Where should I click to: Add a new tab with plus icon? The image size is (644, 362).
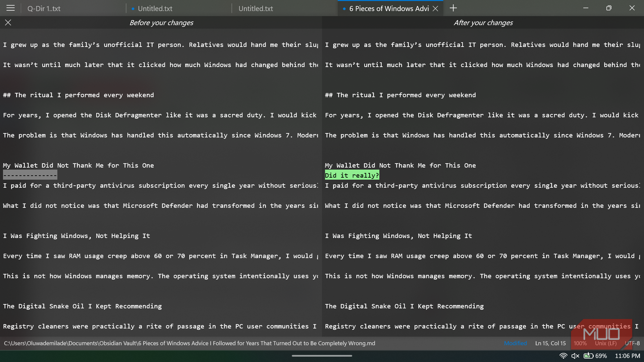click(453, 8)
